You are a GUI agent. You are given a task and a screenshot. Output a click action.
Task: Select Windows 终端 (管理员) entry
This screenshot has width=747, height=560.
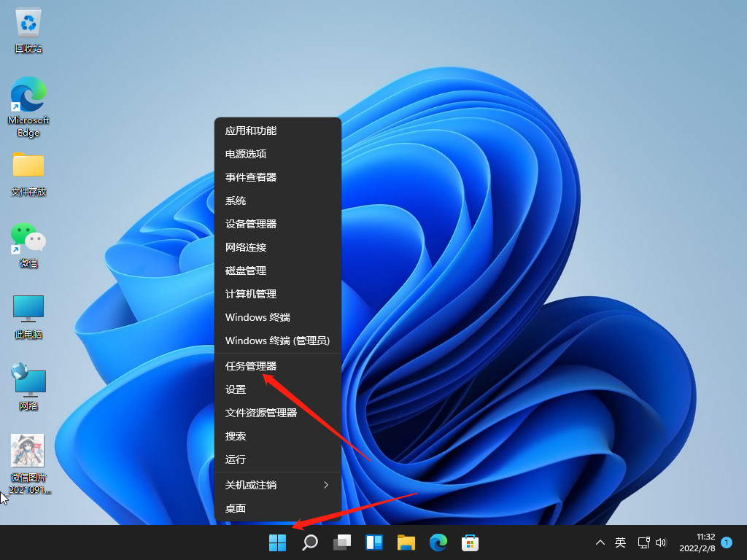point(277,341)
